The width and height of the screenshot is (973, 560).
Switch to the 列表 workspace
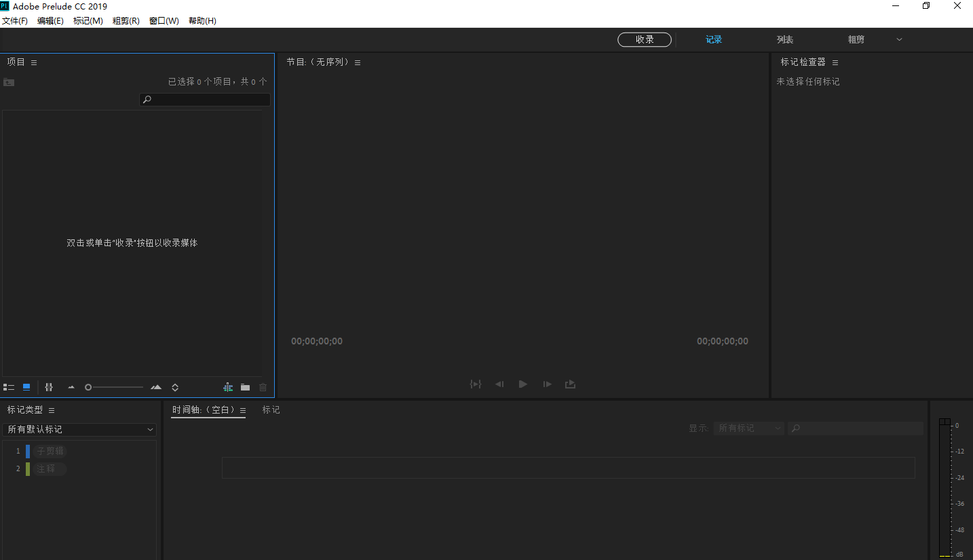pyautogui.click(x=784, y=39)
